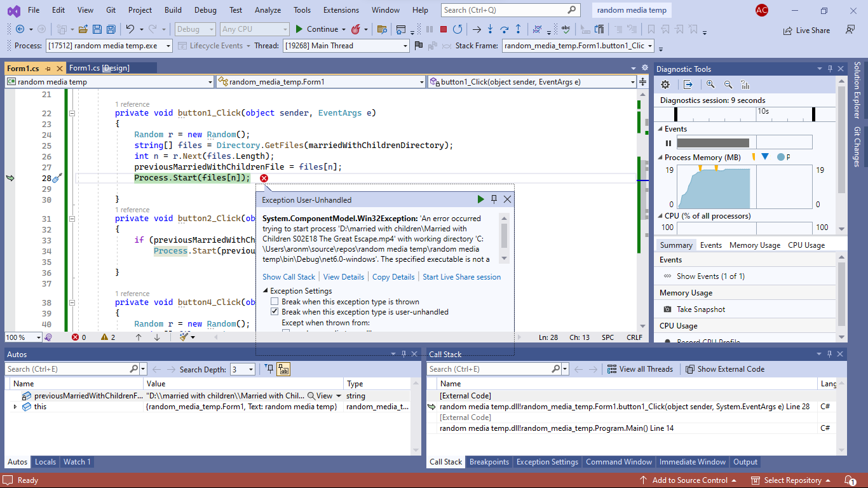Open the Debug menu
This screenshot has width=868, height=488.
[x=205, y=10]
